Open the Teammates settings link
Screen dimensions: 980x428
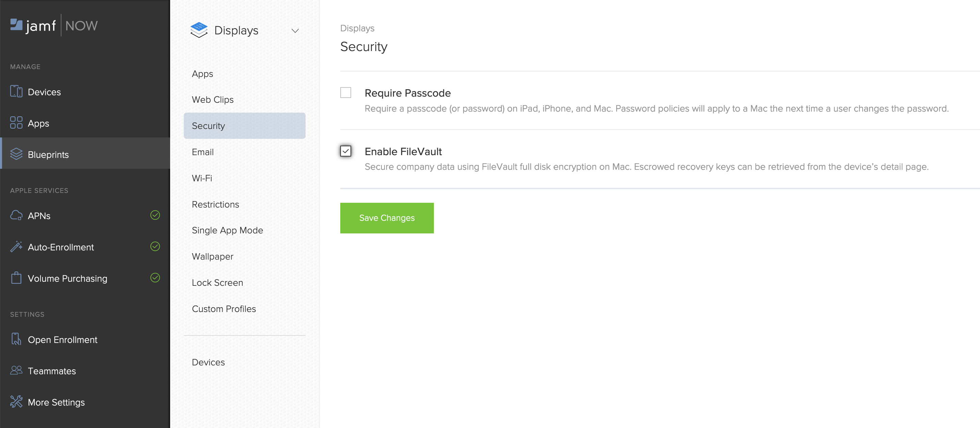52,371
